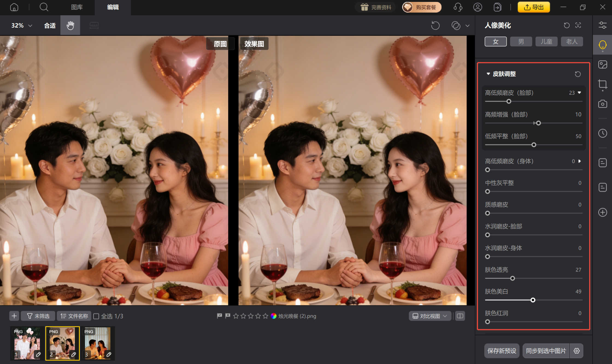This screenshot has height=364, width=612.
Task: Open customer support headset icon
Action: (458, 7)
